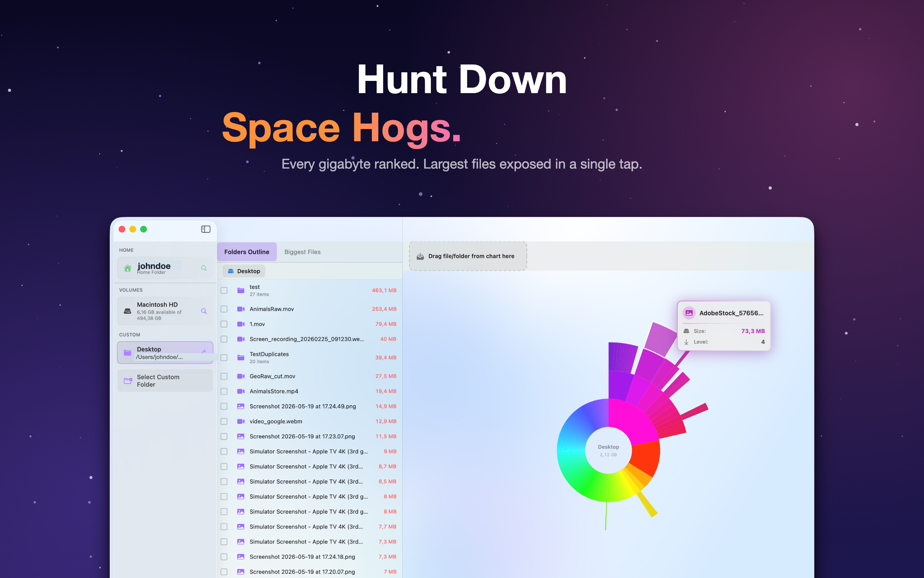Check the box for test folder
The width and height of the screenshot is (924, 578).
click(x=224, y=291)
